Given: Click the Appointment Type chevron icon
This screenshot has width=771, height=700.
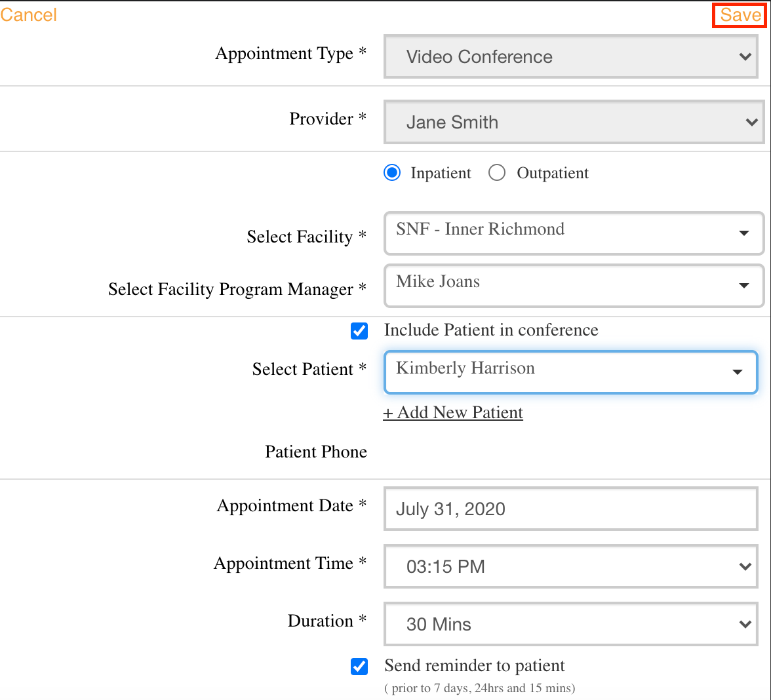Looking at the screenshot, I should coord(745,57).
